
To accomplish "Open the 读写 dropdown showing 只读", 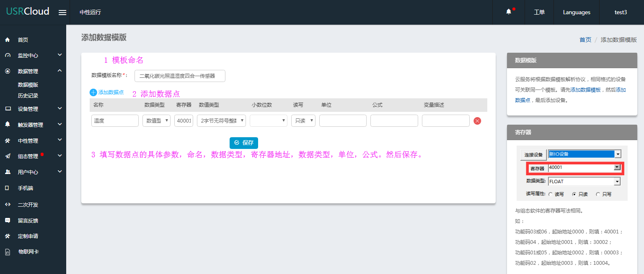I will [x=303, y=121].
